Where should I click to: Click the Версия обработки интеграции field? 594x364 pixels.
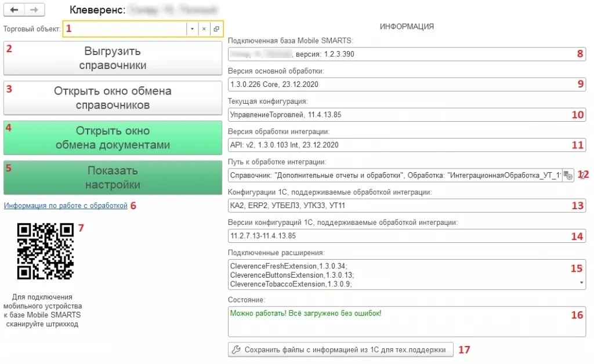tap(407, 145)
